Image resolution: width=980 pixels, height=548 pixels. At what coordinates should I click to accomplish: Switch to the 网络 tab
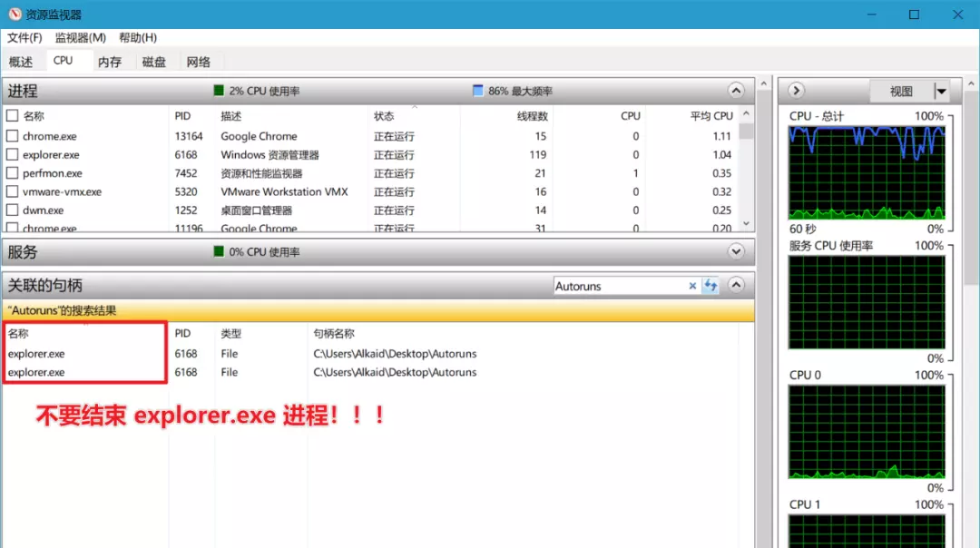point(198,61)
